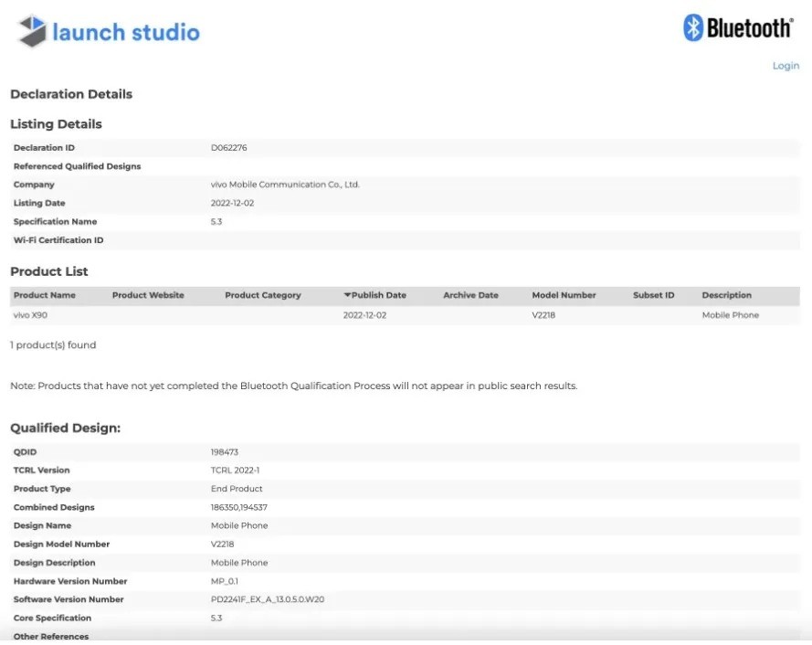
Task: Click the TCRL Version label
Action: click(x=41, y=471)
